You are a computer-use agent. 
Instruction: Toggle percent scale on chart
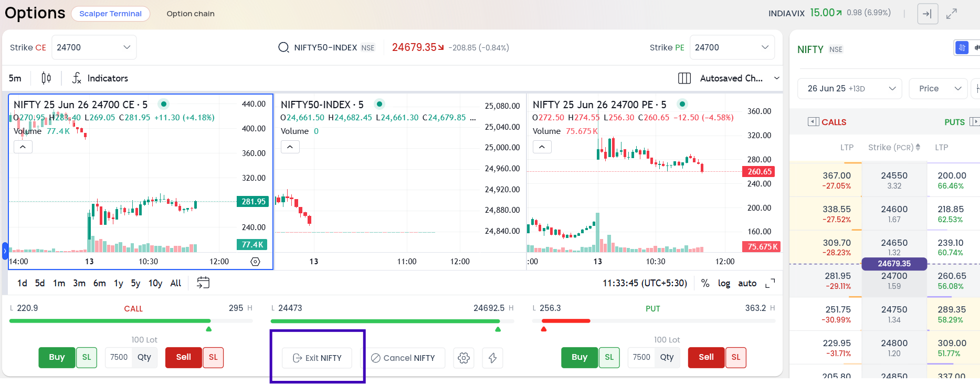coord(705,283)
